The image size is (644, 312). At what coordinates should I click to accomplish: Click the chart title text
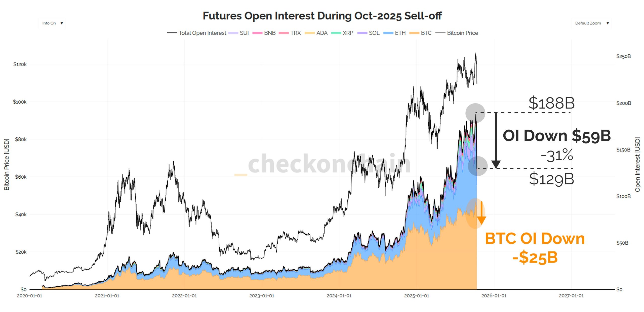pos(322,16)
